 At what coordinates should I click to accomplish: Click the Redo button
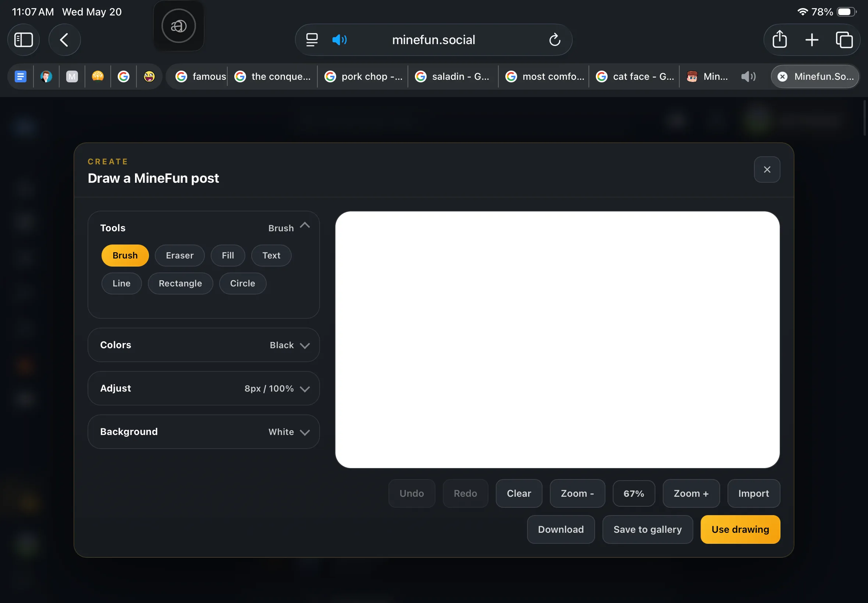tap(465, 494)
